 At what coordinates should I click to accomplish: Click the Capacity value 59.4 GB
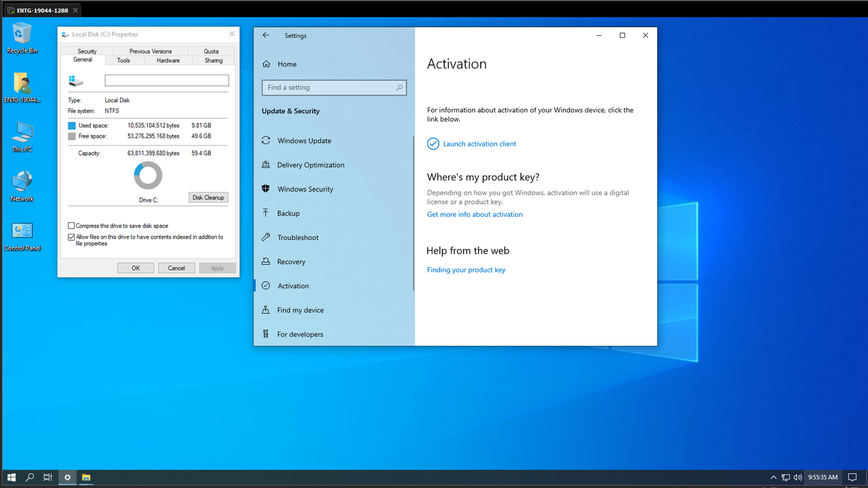pos(201,153)
